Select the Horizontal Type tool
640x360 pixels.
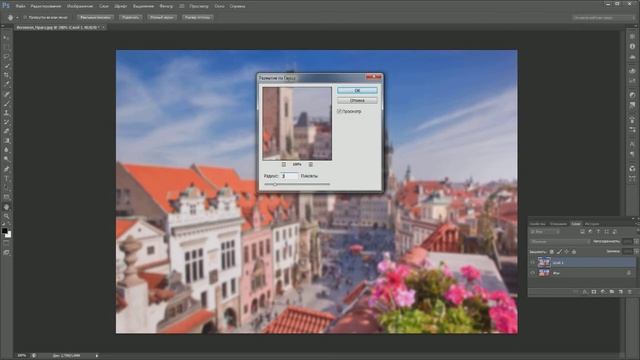[x=6, y=178]
